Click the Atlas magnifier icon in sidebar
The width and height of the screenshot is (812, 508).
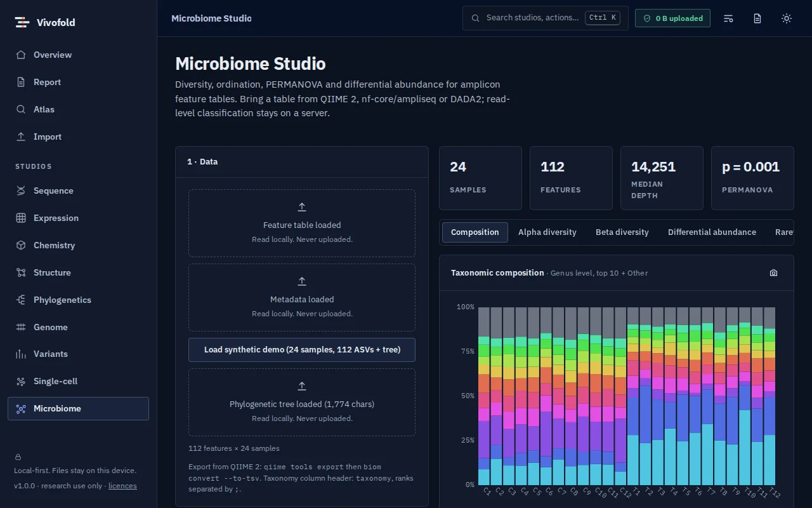pyautogui.click(x=21, y=109)
